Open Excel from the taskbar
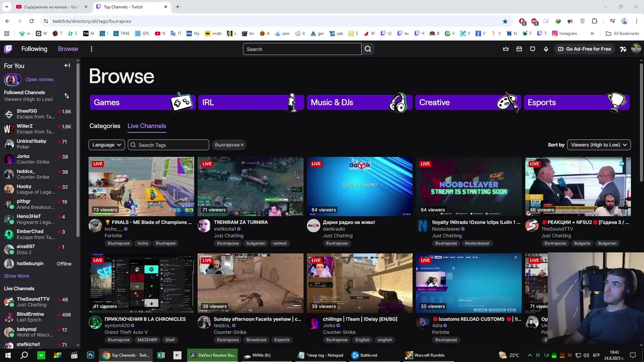644x362 pixels. click(161, 355)
